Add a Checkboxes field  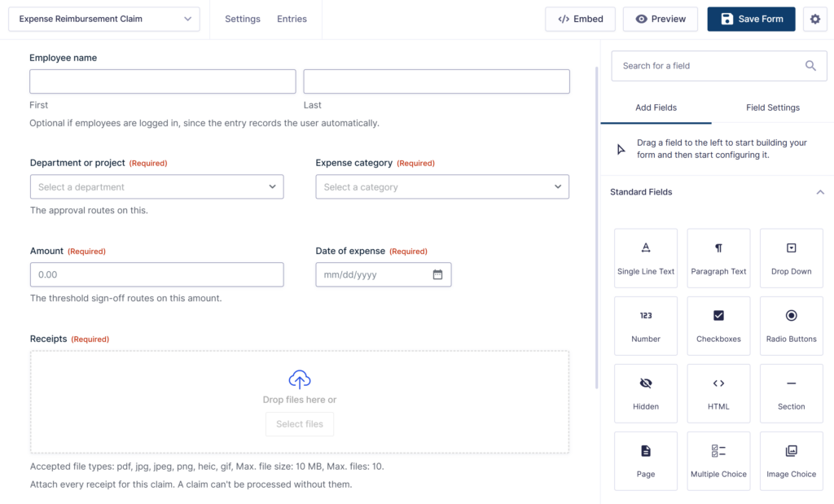718,326
